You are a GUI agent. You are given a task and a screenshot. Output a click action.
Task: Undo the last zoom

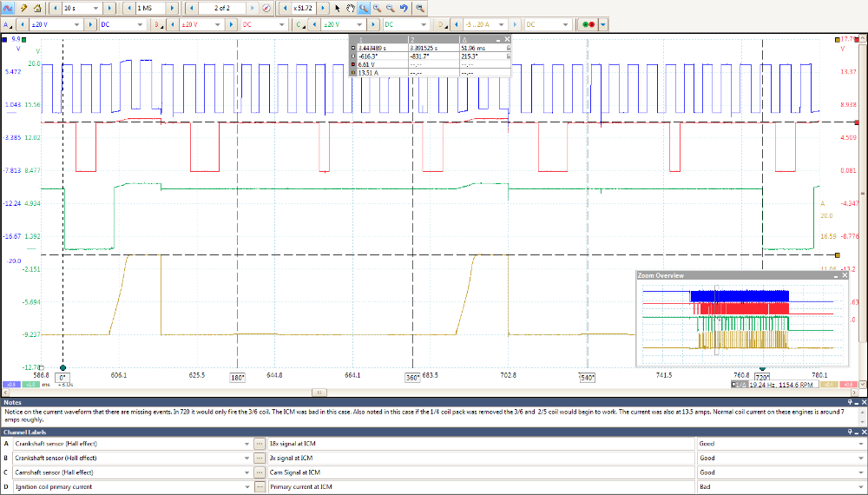point(404,8)
